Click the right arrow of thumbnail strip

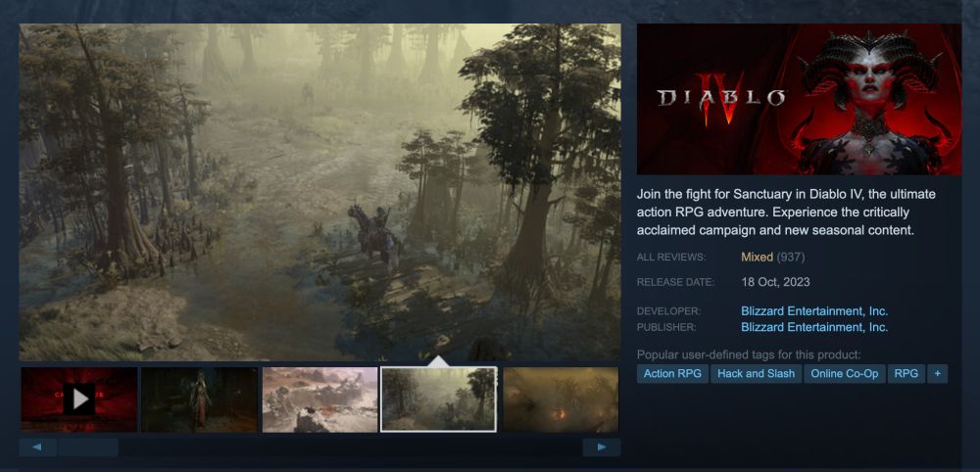coord(602,447)
